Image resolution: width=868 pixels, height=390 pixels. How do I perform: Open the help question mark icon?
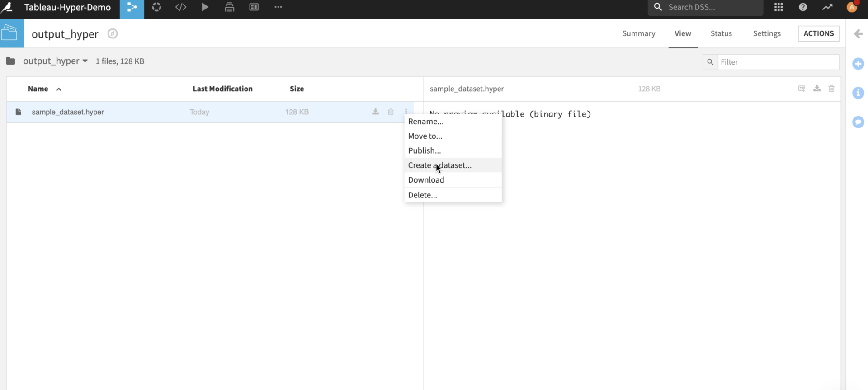(803, 7)
